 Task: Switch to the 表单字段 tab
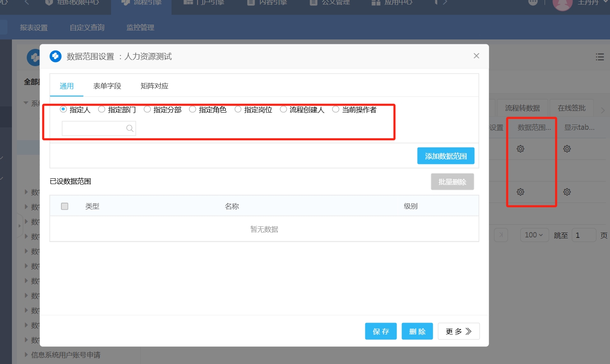coord(107,86)
